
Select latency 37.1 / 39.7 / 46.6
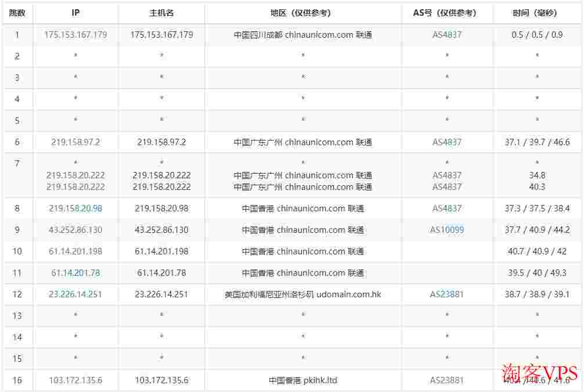(x=537, y=142)
